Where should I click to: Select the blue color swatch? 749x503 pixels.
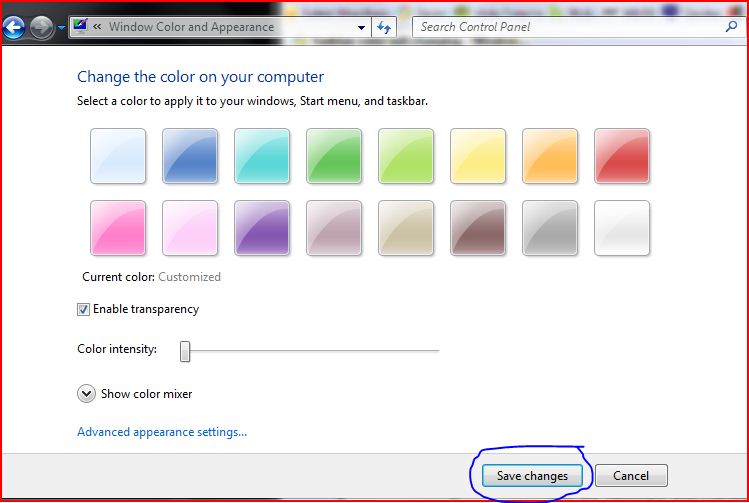(190, 156)
